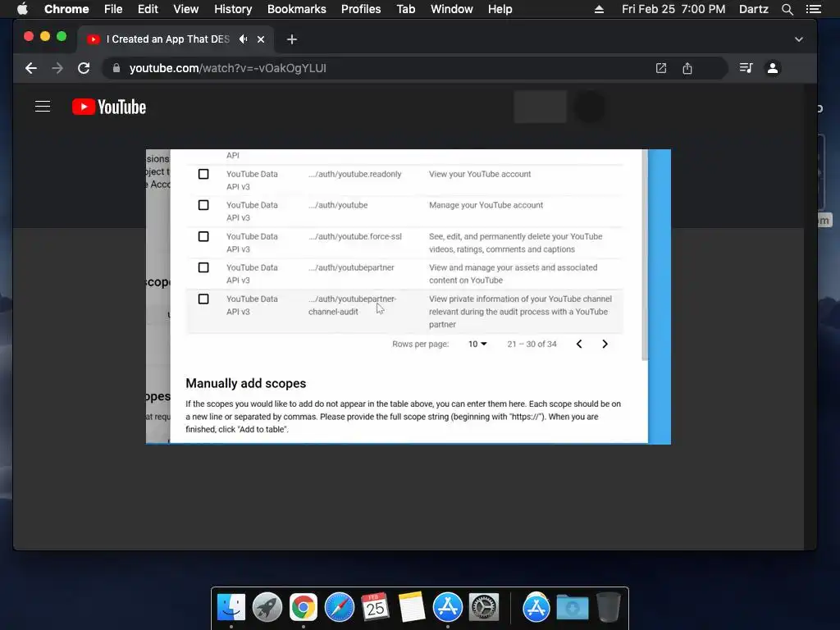The width and height of the screenshot is (840, 630).
Task: Open Control Center list icon in menu bar
Action: (x=813, y=9)
